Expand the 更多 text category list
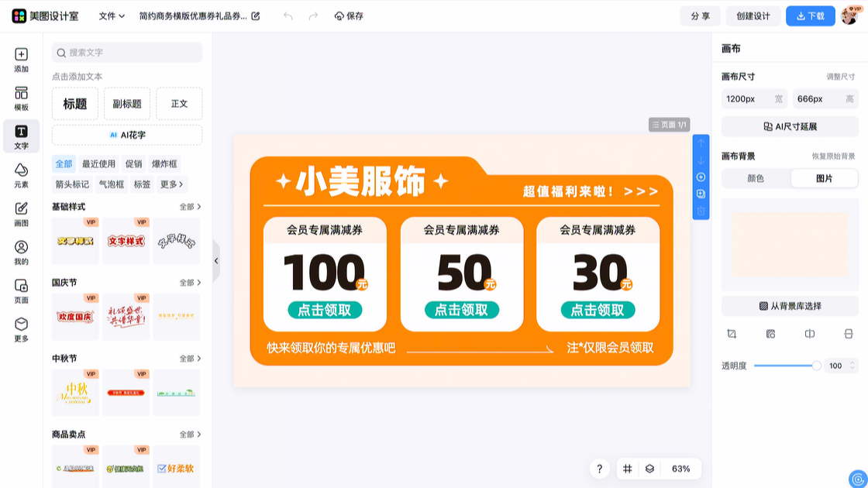Screen dimensions: 868x488 pos(171,184)
